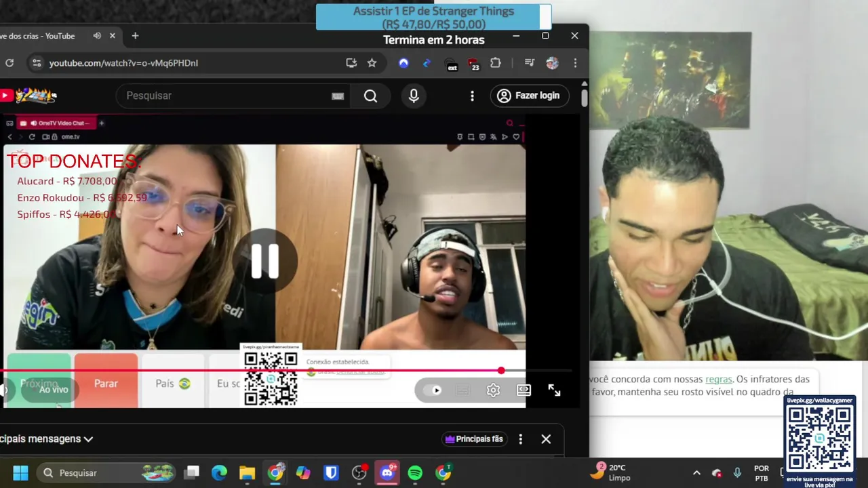The height and width of the screenshot is (488, 868).
Task: Open the Chrome profile avatar
Action: (552, 63)
